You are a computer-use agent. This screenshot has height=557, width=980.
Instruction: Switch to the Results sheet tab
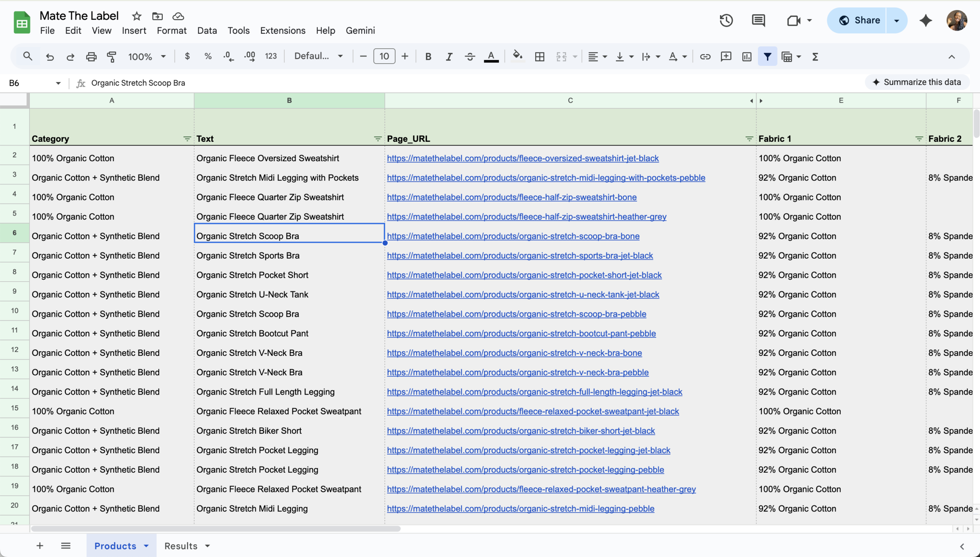point(181,546)
